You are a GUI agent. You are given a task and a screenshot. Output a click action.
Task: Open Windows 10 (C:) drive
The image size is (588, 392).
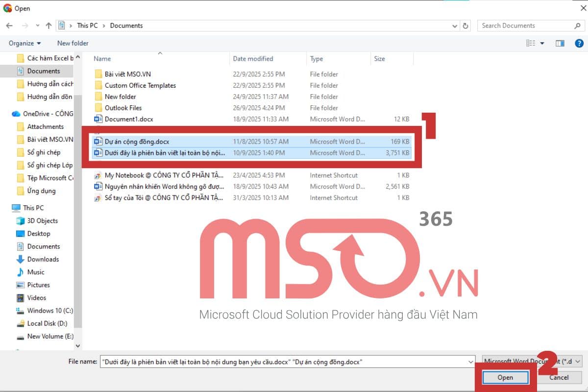[x=45, y=311]
